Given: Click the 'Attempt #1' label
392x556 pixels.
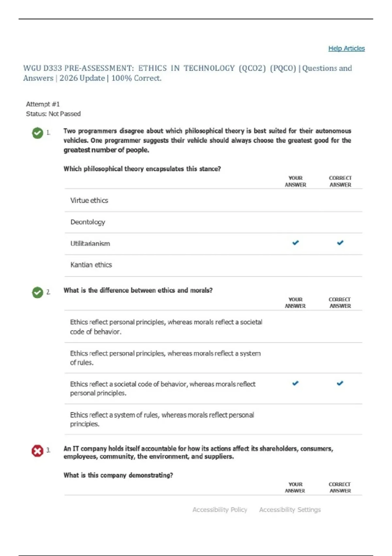Looking at the screenshot, I should click(x=43, y=104).
